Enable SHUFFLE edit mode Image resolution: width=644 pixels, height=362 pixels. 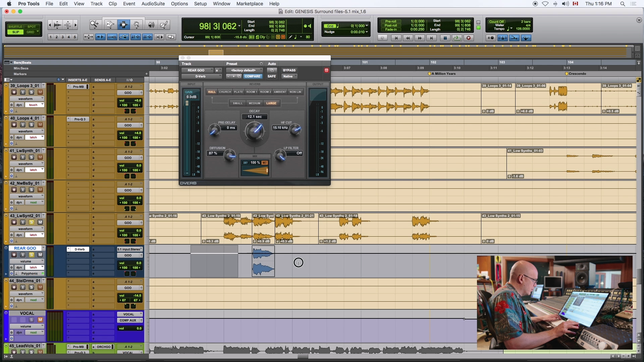tap(15, 26)
